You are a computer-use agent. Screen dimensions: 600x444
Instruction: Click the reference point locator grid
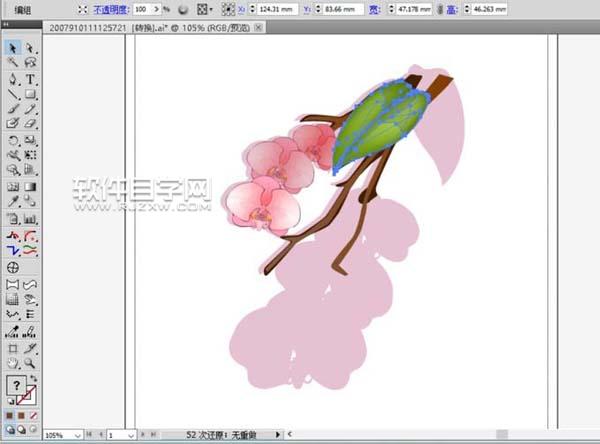pyautogui.click(x=228, y=9)
